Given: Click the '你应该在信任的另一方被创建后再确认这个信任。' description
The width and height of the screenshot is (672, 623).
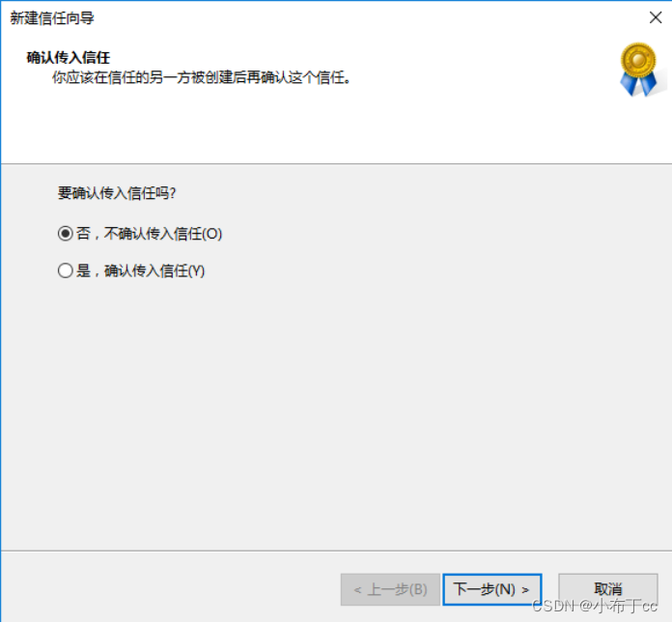Looking at the screenshot, I should (x=201, y=77).
